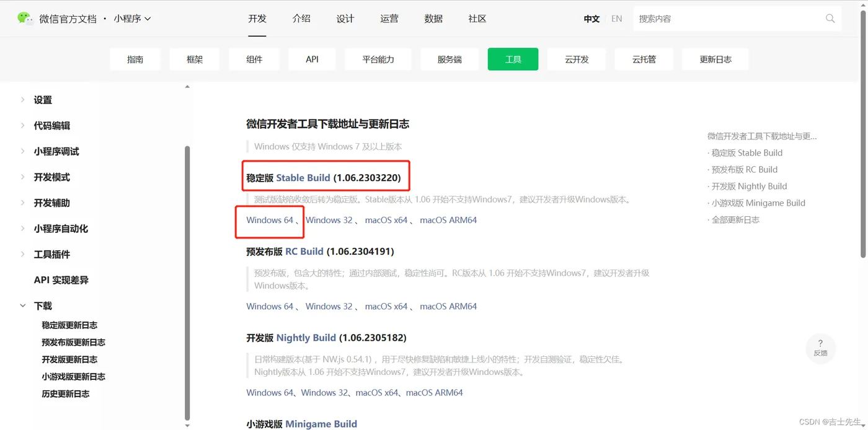Download RC Build Windows 32
This screenshot has height=430, width=868.
pos(329,306)
